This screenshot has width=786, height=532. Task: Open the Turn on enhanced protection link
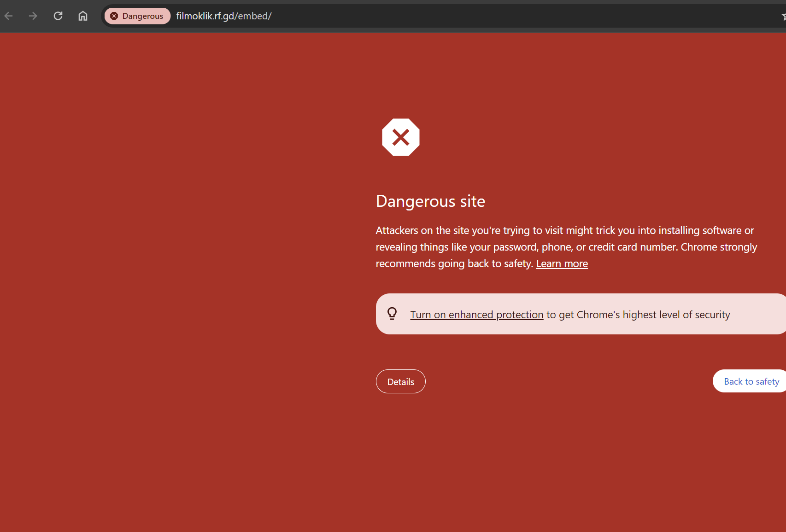[477, 315]
